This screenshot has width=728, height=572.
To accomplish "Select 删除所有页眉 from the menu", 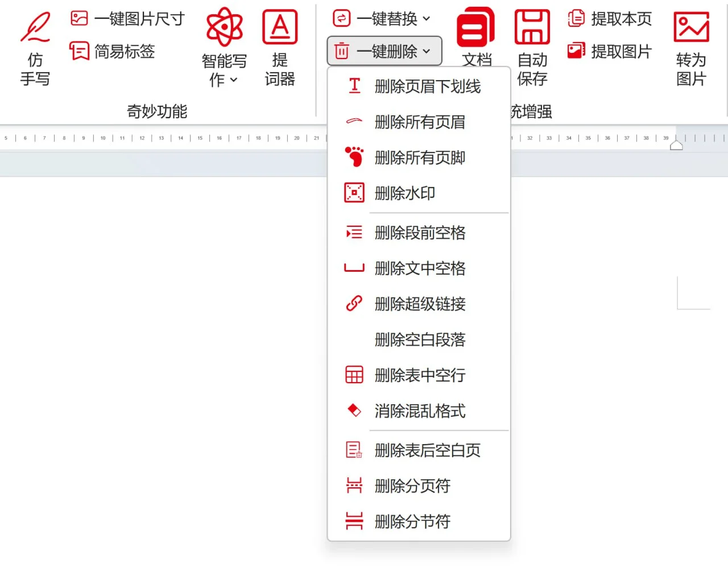I will [420, 122].
